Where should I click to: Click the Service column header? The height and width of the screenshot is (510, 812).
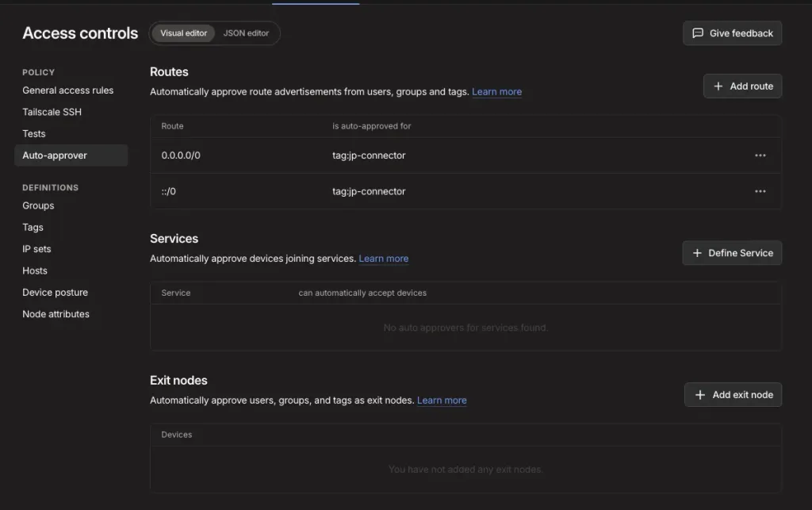click(175, 293)
